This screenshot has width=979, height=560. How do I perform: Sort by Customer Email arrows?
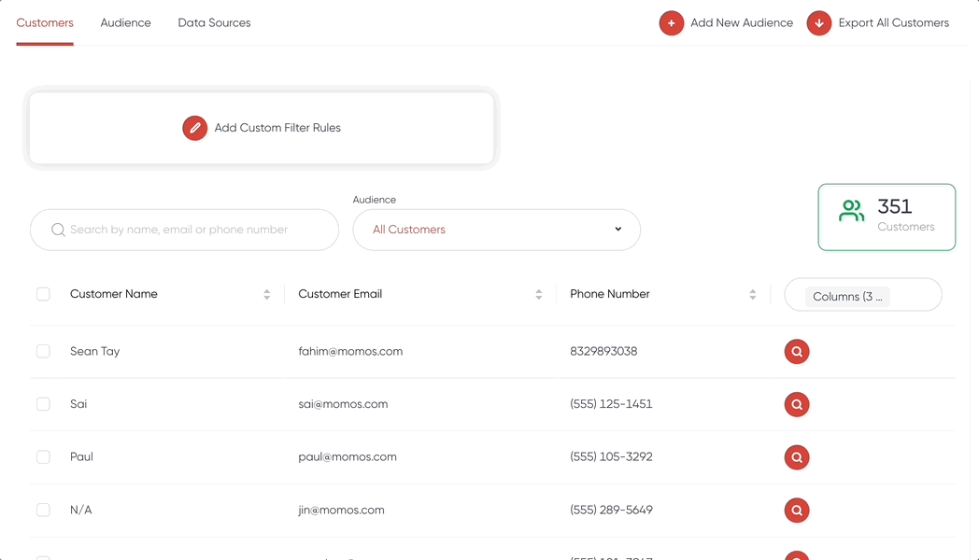pos(538,294)
